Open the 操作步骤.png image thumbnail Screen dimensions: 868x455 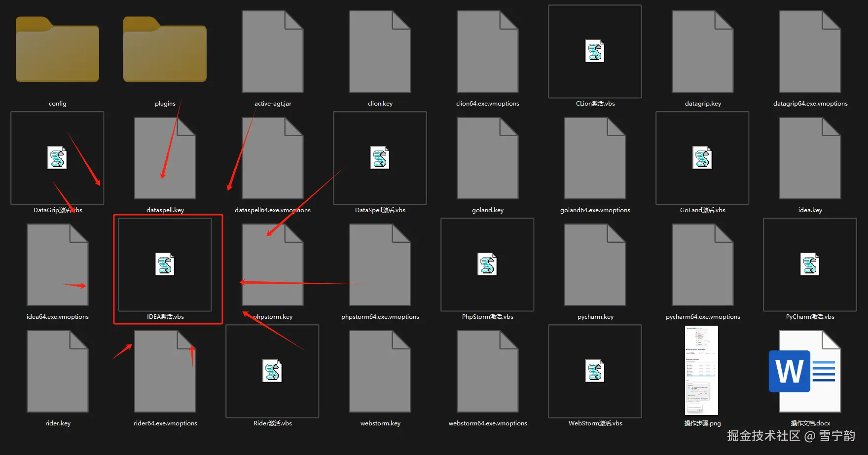701,370
